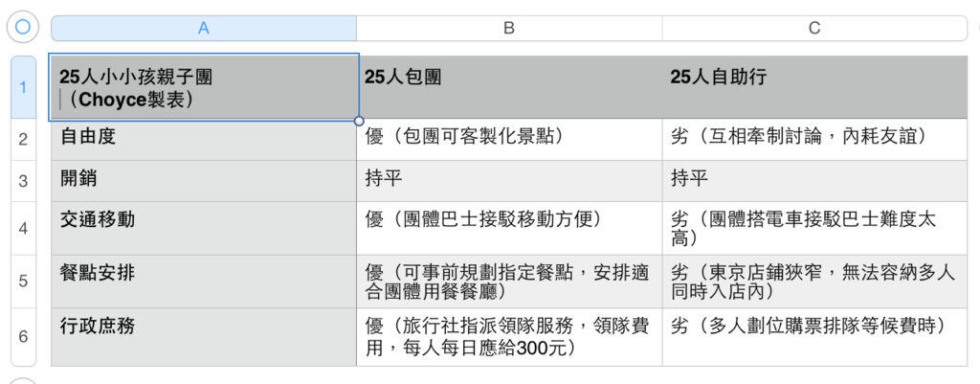Select row 1 header

23,88
